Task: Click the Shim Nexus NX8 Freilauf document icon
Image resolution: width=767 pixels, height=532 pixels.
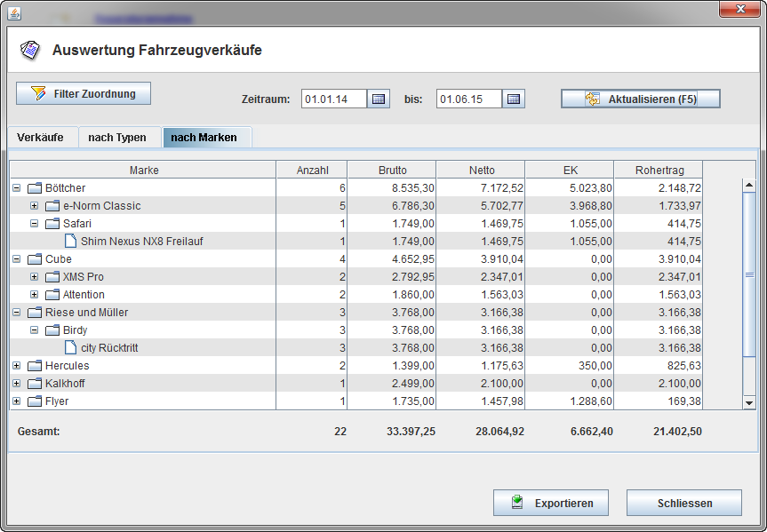Action: 70,242
